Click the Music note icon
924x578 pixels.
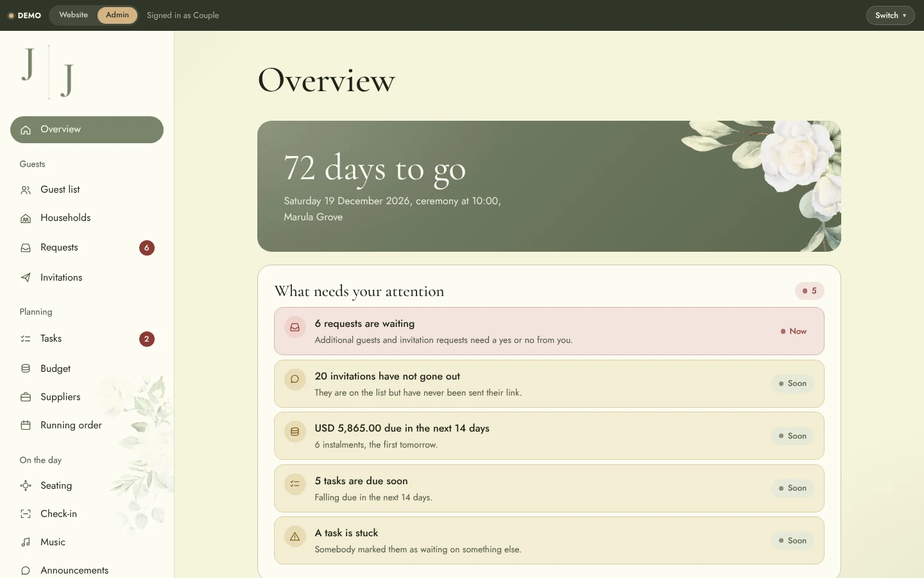coord(26,542)
